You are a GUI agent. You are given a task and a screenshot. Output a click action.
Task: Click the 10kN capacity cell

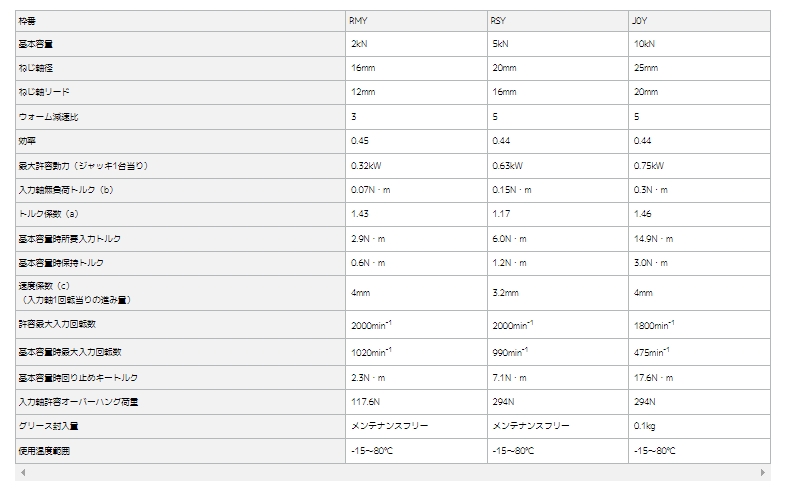click(x=644, y=44)
